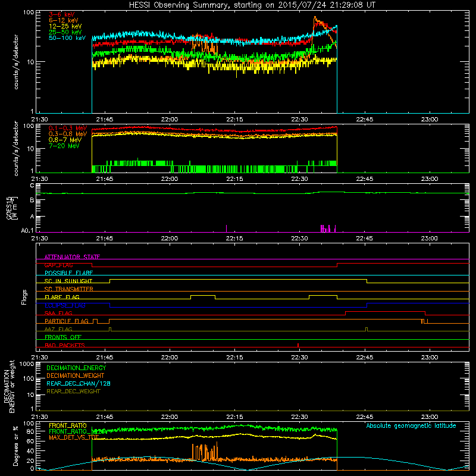Select the FLARE_FLAG label

pos(62,297)
